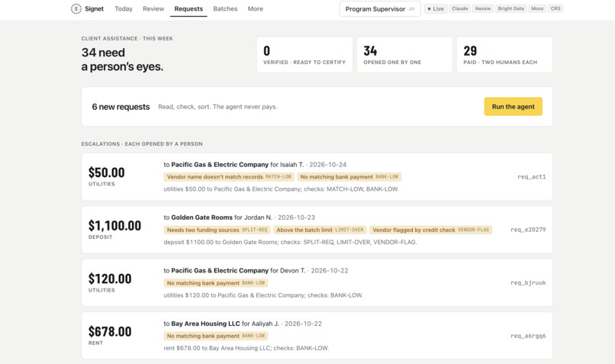
Task: Click the bank payment flag on Devon T. request
Action: pyautogui.click(x=216, y=283)
